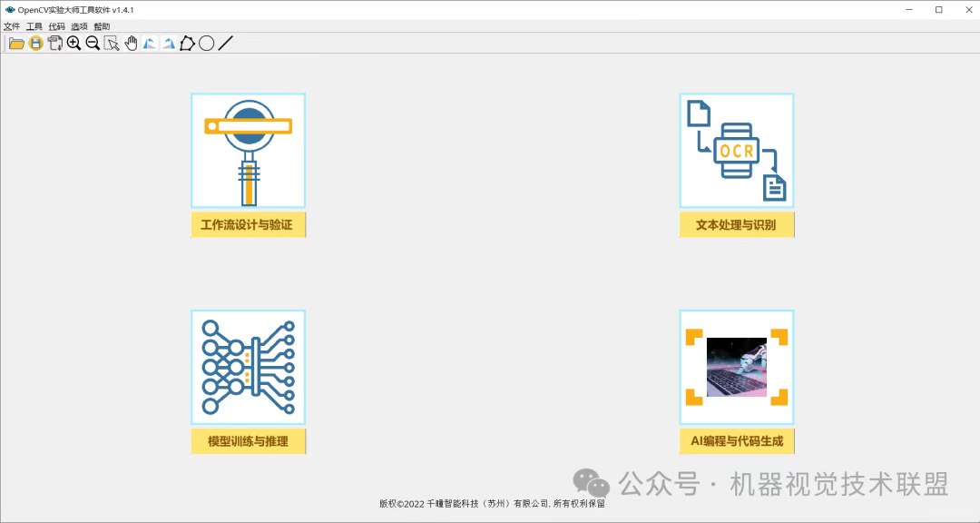Open the 选项 menu

click(80, 25)
